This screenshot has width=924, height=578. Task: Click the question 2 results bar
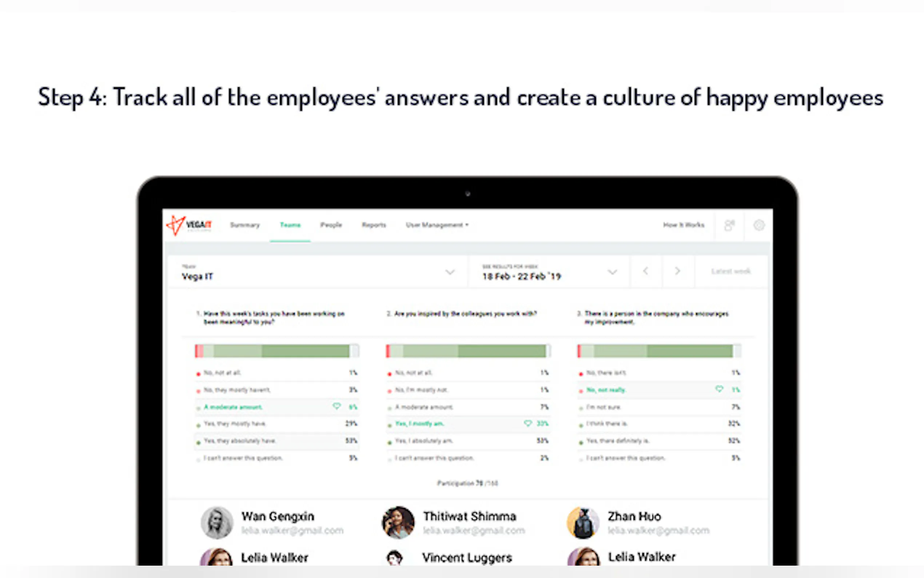[468, 351]
